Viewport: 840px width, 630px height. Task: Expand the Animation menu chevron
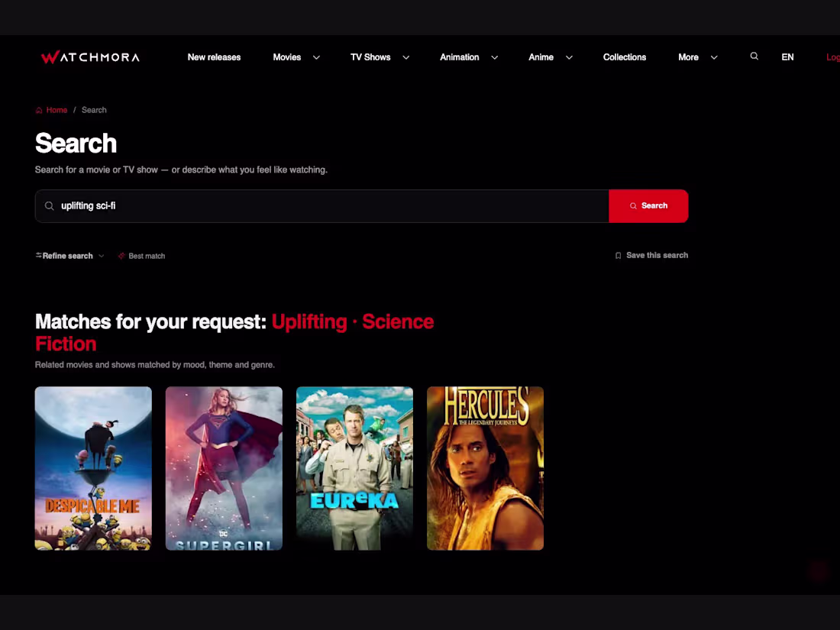(495, 57)
